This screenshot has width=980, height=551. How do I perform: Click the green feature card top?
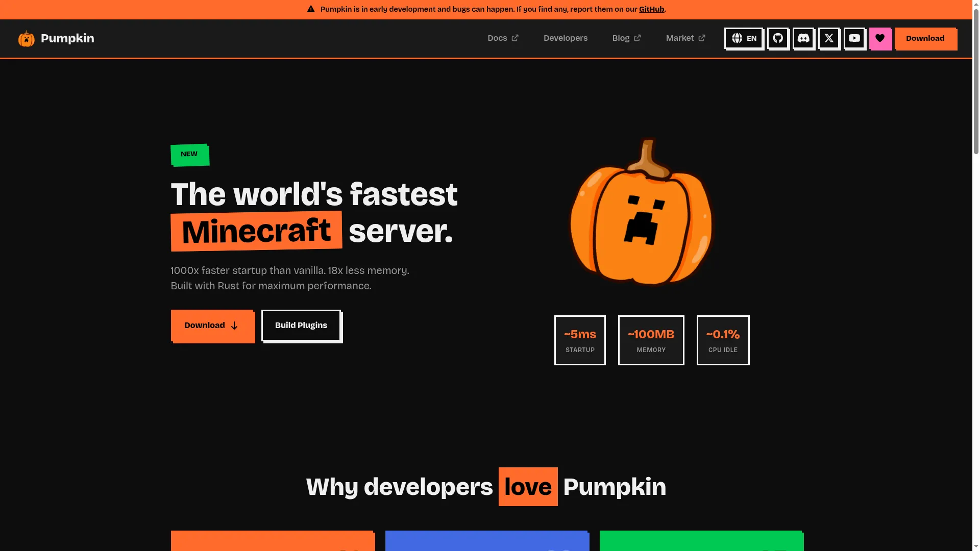coord(701,541)
